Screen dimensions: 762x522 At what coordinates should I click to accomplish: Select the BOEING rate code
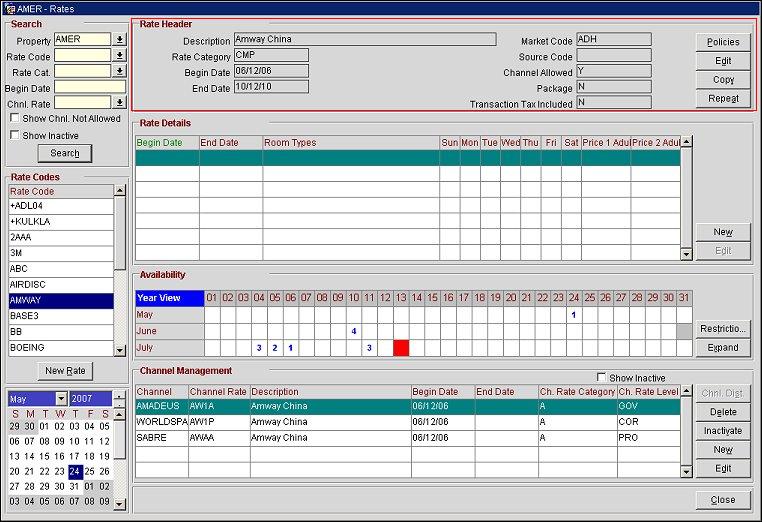pyautogui.click(x=60, y=347)
